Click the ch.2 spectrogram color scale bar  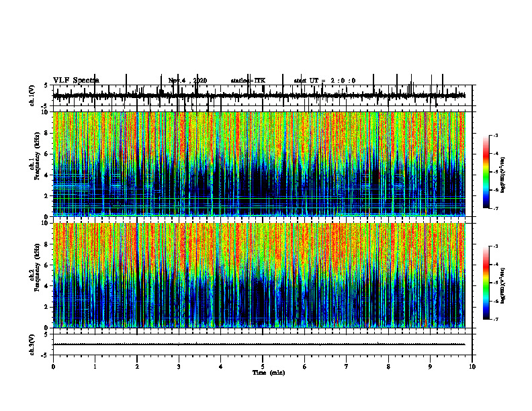coord(486,283)
